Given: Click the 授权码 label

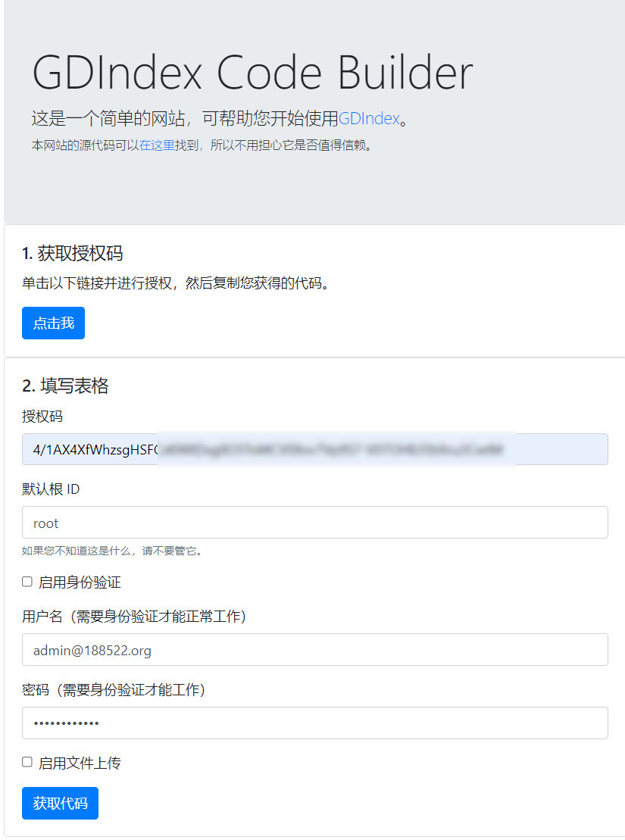Looking at the screenshot, I should tap(42, 417).
